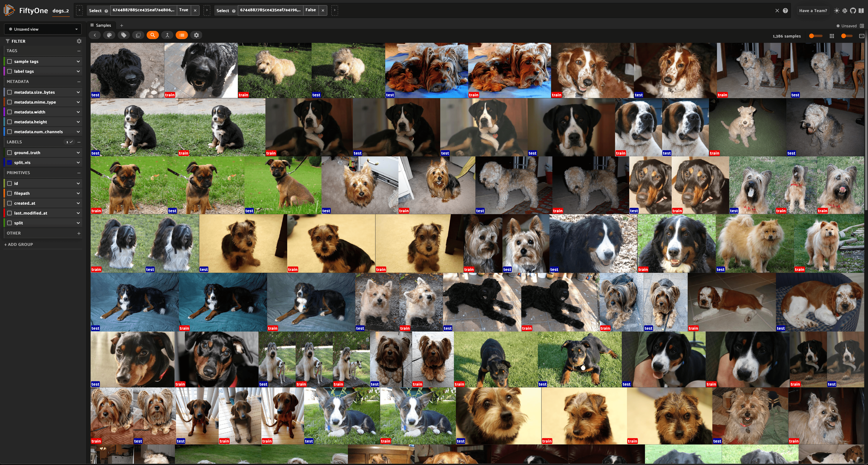This screenshot has height=465, width=868.
Task: Click the view bar help question icon
Action: [785, 10]
